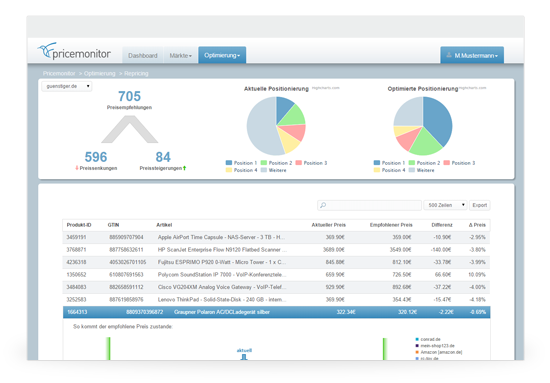Toggle Position 2 legend in Optimierte Positionierung
The height and width of the screenshot is (383, 550).
pyautogui.click(x=424, y=163)
